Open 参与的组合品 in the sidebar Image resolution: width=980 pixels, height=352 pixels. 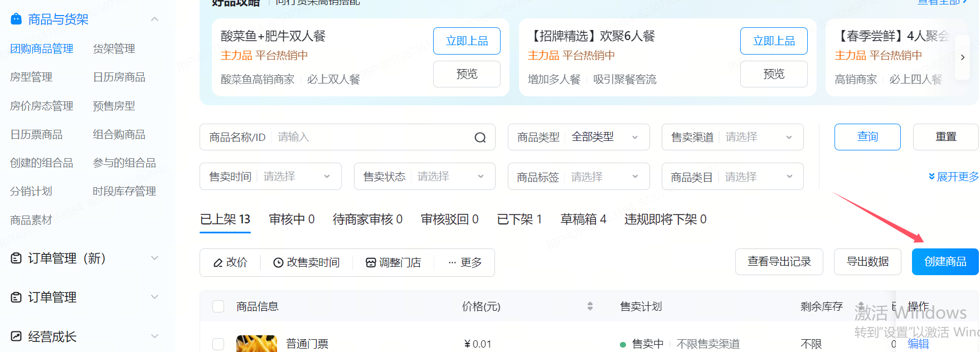[124, 163]
